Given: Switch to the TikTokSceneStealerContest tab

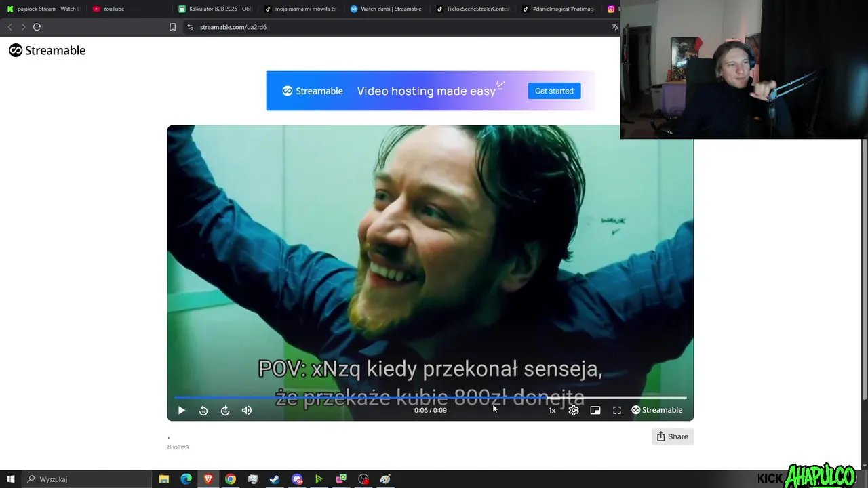Looking at the screenshot, I should pyautogui.click(x=473, y=9).
